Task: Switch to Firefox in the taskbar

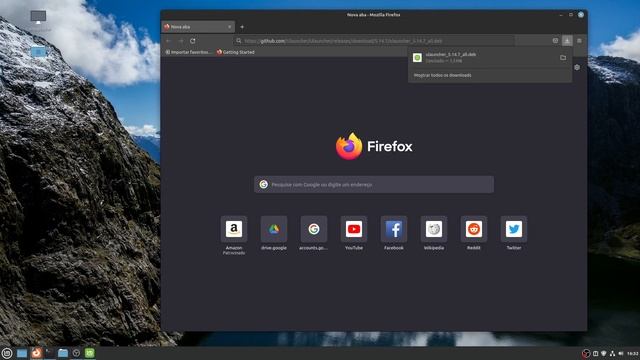Action: point(36,353)
